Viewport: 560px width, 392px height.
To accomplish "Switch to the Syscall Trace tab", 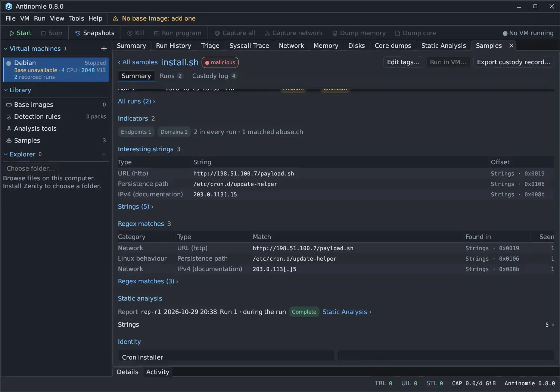I will click(x=249, y=46).
